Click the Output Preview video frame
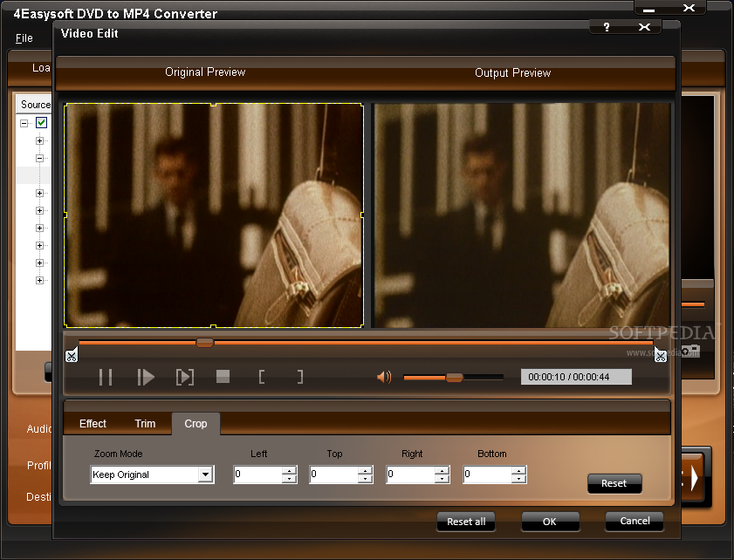734x560 pixels. pos(521,215)
